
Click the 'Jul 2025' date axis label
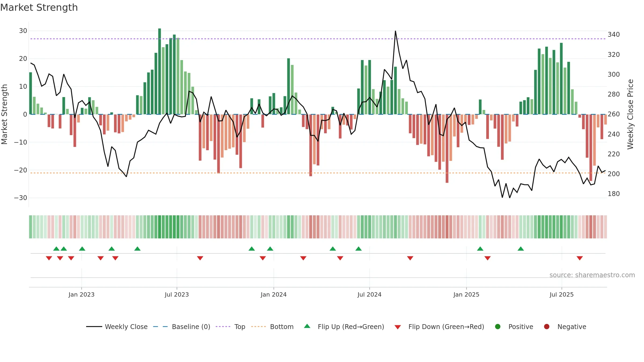point(562,294)
